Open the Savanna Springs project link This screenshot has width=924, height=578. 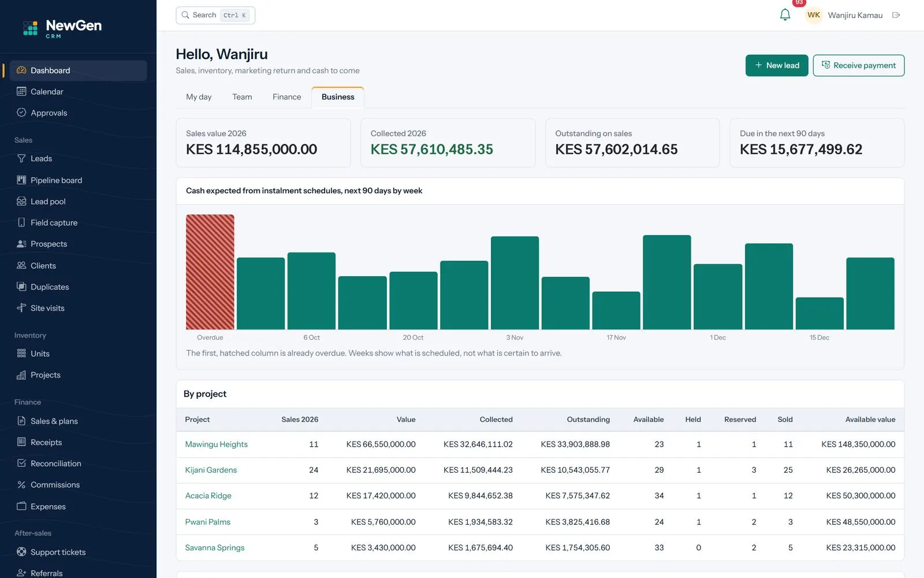(215, 547)
